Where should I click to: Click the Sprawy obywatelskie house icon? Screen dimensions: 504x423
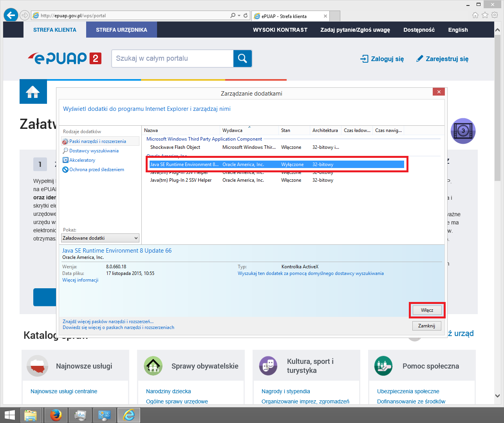[x=153, y=366]
